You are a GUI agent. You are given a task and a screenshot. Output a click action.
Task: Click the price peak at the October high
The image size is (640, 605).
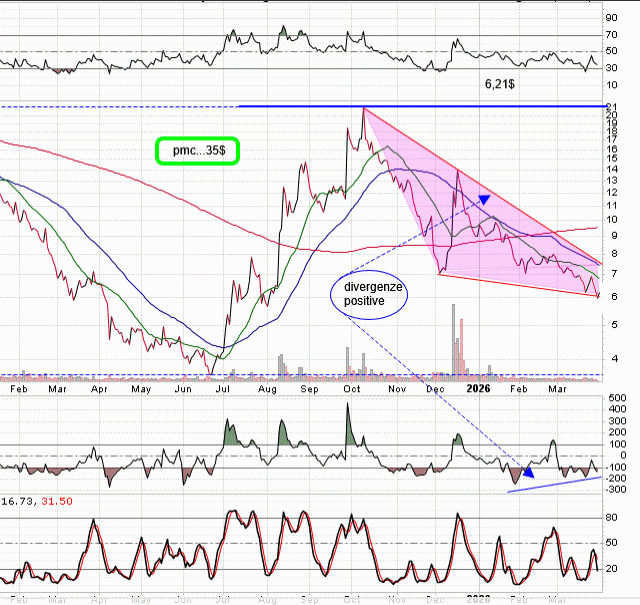tap(364, 108)
